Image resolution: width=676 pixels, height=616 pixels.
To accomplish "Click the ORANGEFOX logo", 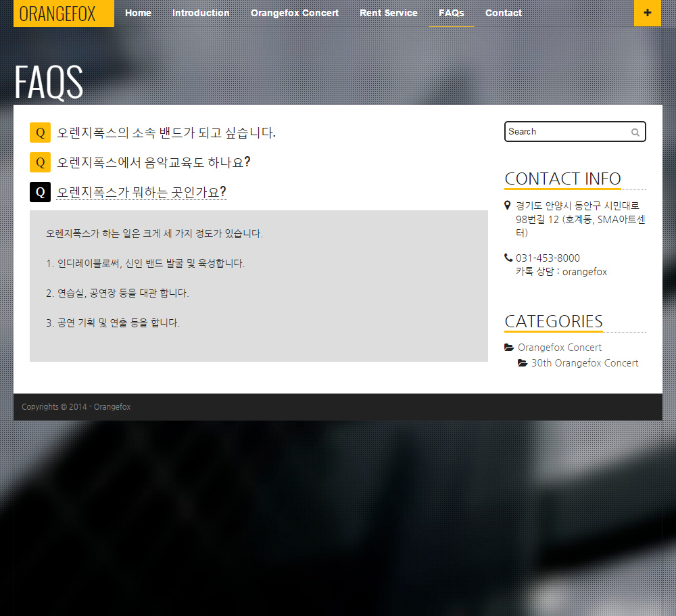I will [x=64, y=14].
